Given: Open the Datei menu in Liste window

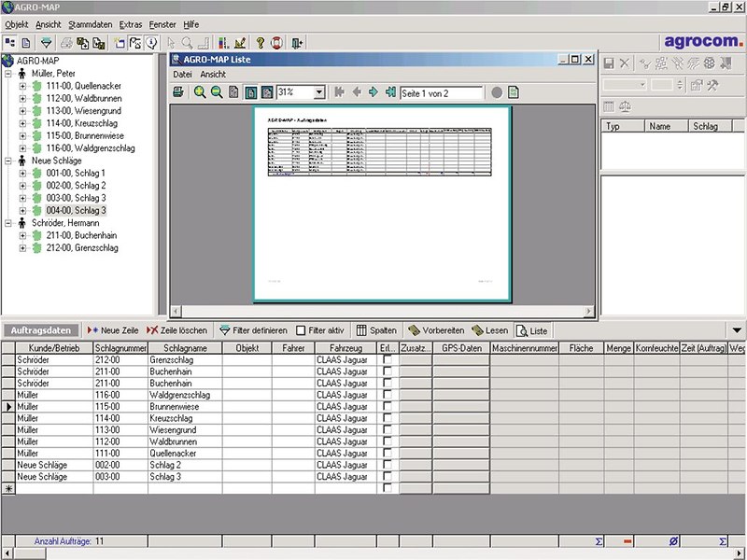Looking at the screenshot, I should (182, 74).
